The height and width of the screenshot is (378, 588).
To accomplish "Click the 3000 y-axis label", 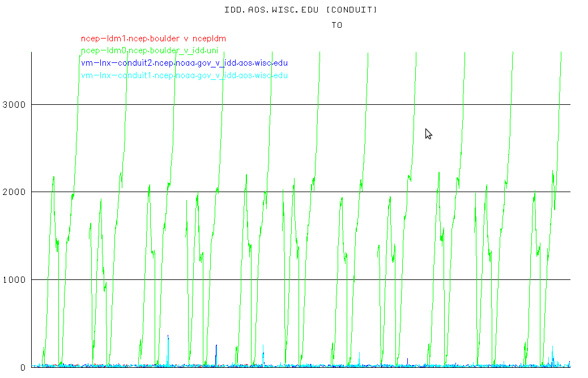I will click(x=14, y=105).
